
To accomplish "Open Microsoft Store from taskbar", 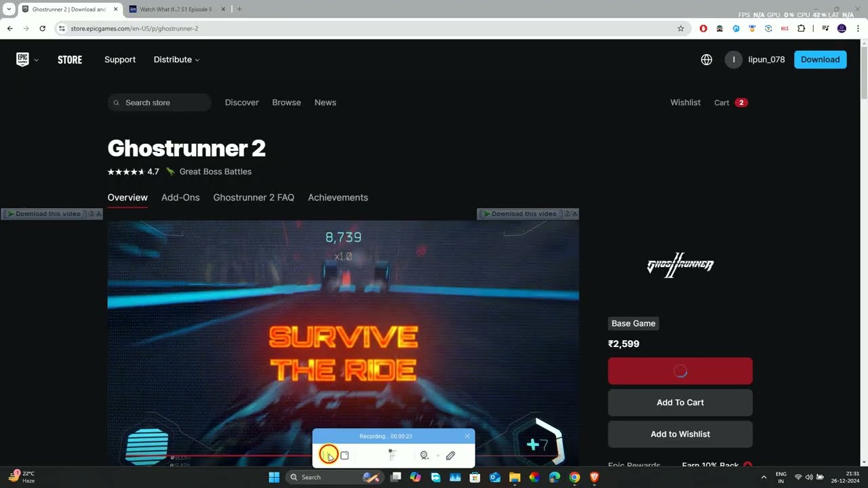I will click(475, 477).
